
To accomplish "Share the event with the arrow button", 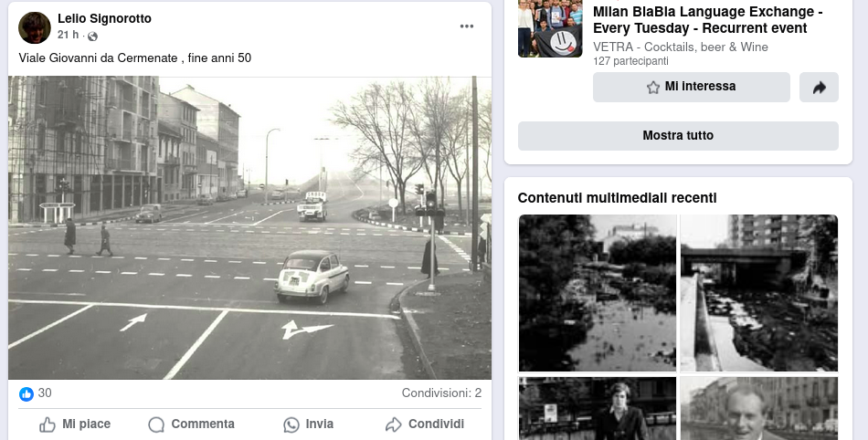I will point(819,88).
